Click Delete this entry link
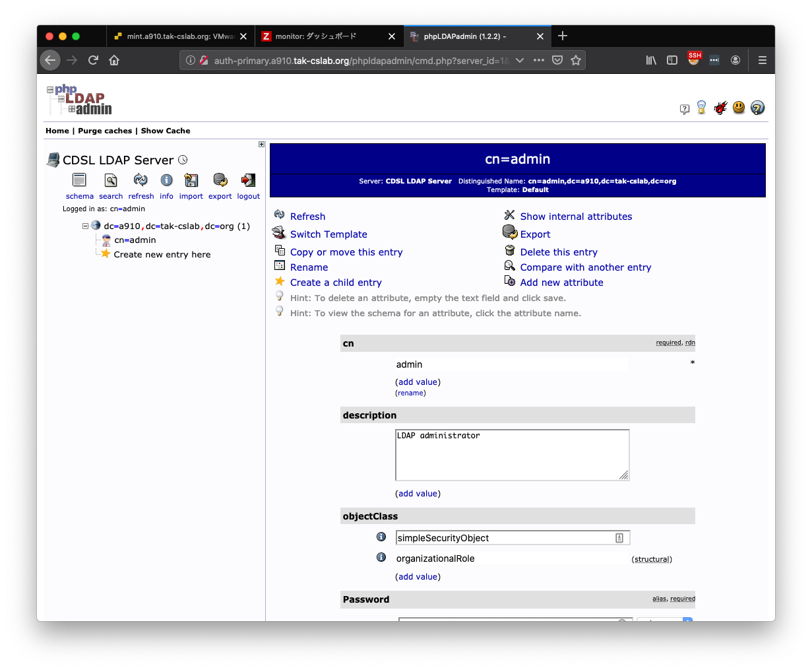Image resolution: width=812 pixels, height=670 pixels. [559, 252]
